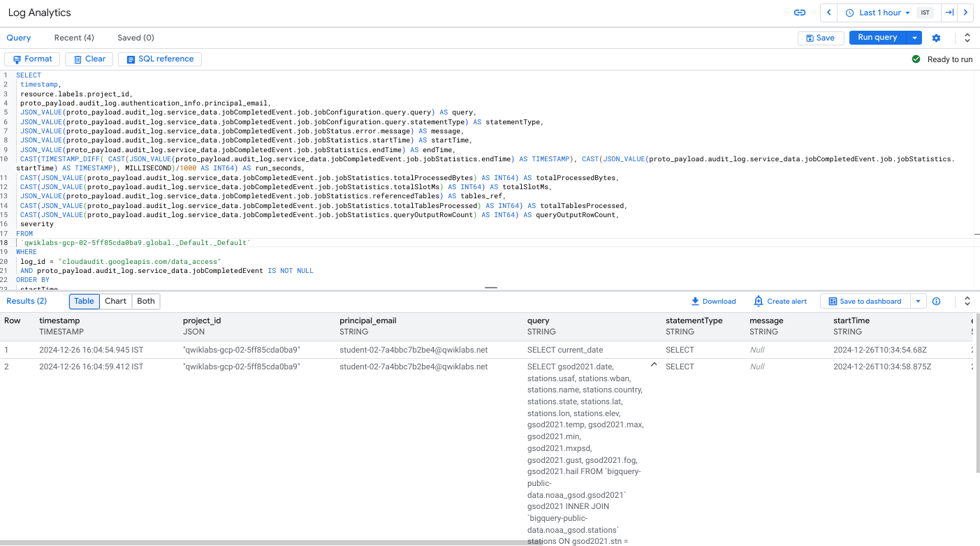Open the results info icon

point(937,301)
